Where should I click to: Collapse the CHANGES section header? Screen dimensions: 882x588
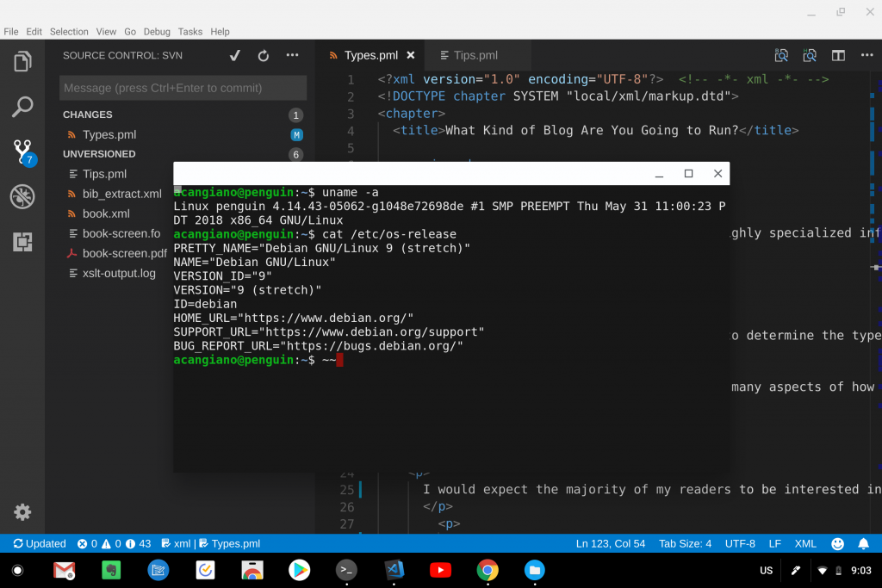182,115
